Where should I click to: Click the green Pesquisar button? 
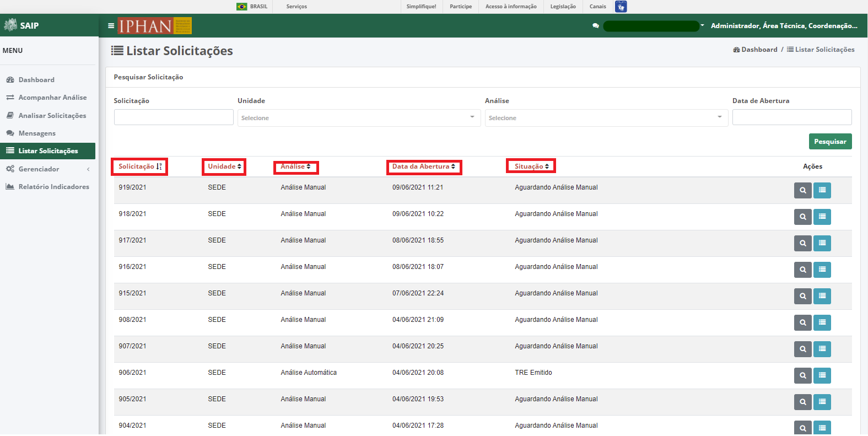(x=830, y=142)
